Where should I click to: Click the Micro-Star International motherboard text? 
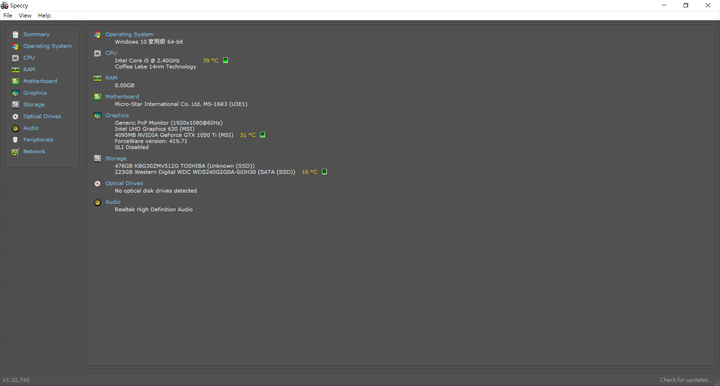tap(181, 104)
